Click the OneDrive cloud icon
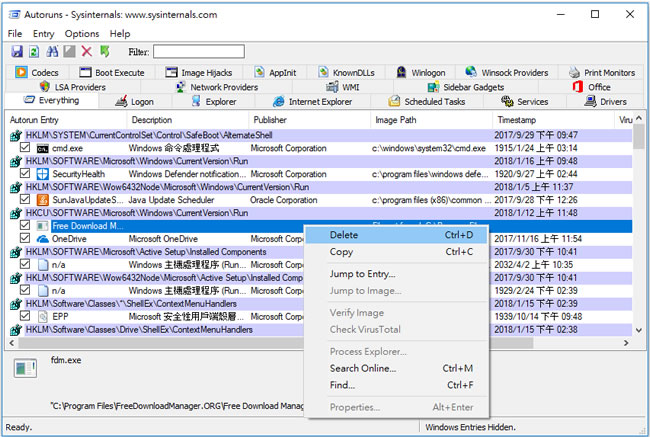 point(42,239)
